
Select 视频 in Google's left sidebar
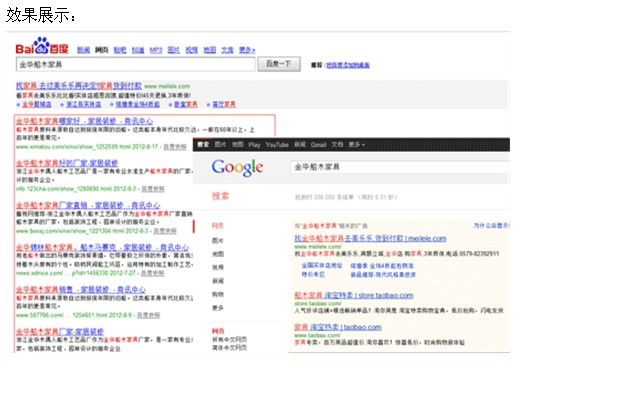click(x=218, y=267)
